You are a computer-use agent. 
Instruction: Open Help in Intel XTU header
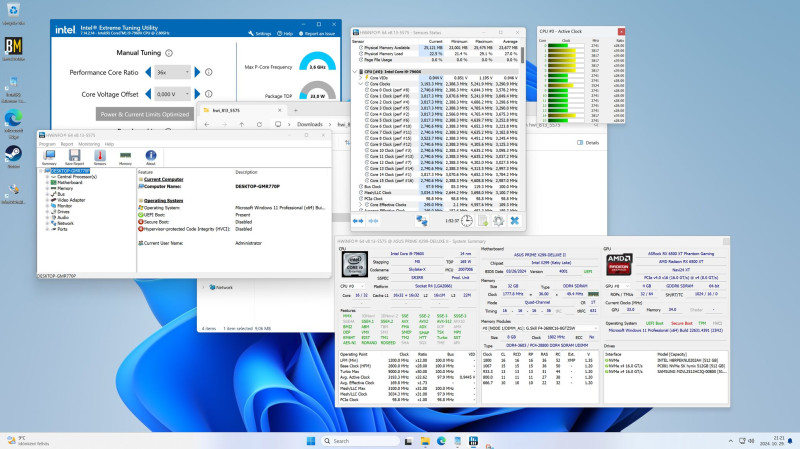[x=285, y=34]
